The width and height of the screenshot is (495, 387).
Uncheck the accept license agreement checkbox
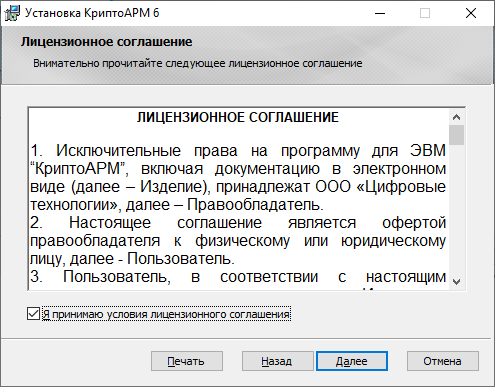(x=33, y=314)
